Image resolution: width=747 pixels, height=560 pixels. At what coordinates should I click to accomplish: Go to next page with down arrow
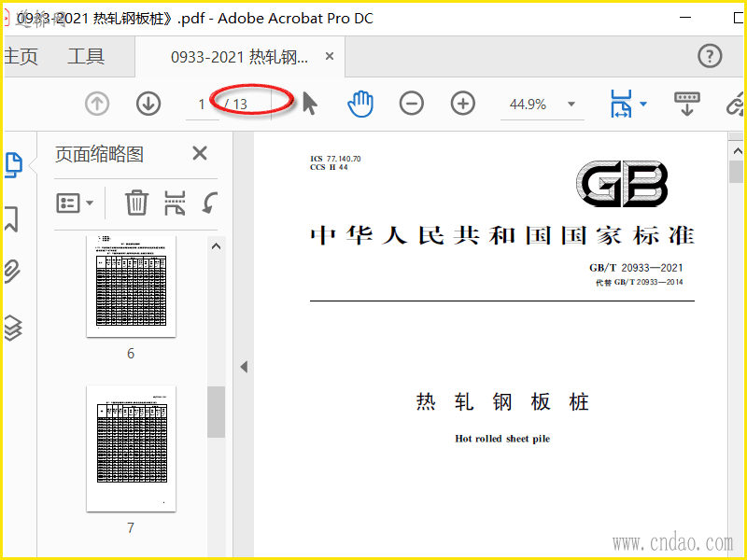pyautogui.click(x=148, y=104)
